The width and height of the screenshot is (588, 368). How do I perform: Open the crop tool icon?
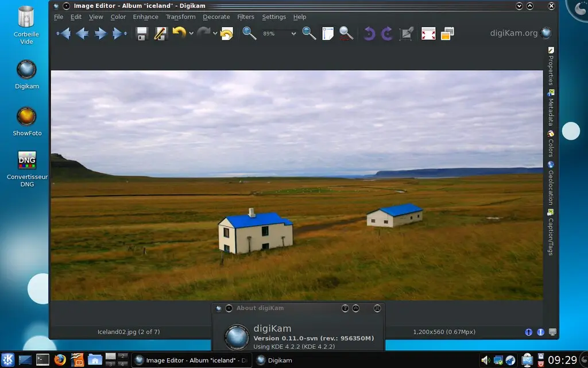tap(407, 34)
